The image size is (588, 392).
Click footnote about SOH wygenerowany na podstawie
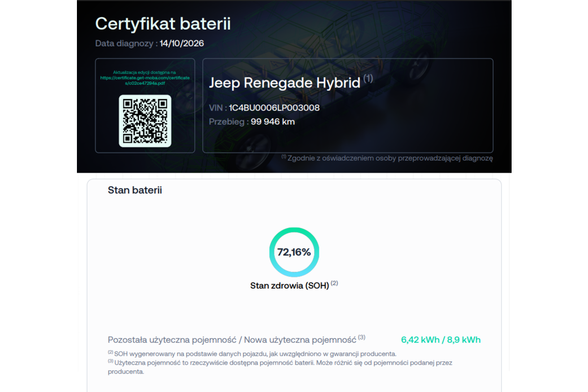coord(252,354)
